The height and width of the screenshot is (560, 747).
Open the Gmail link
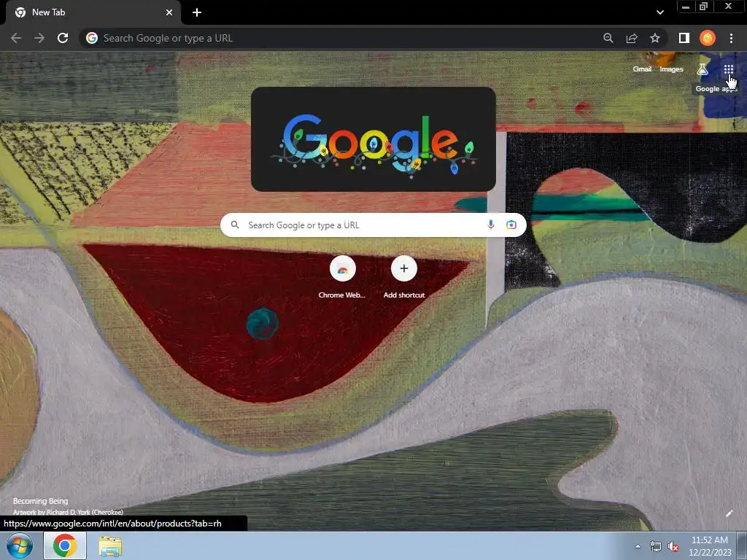pos(642,69)
